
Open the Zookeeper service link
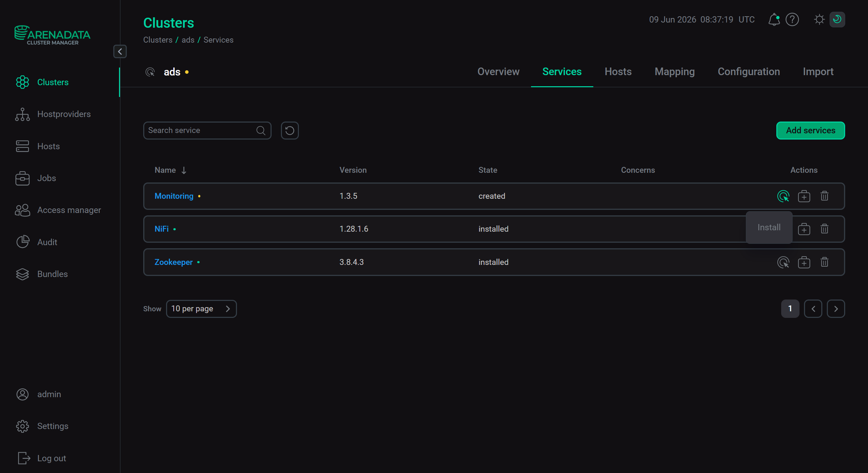(x=173, y=262)
